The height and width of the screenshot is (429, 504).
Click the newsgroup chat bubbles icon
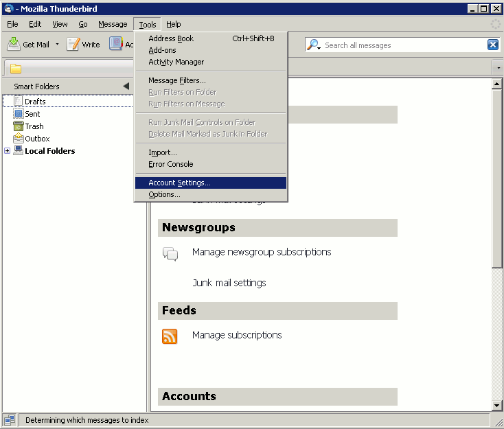170,253
